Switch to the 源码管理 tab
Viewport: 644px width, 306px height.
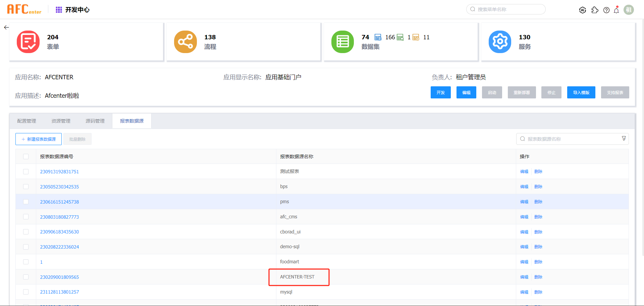pyautogui.click(x=95, y=121)
